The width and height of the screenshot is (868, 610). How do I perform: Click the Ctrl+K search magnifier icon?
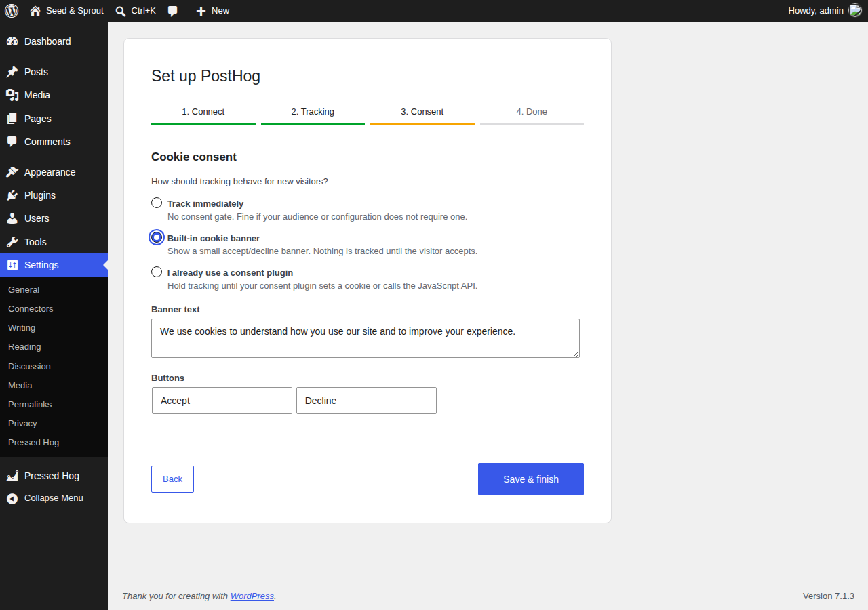coord(121,11)
